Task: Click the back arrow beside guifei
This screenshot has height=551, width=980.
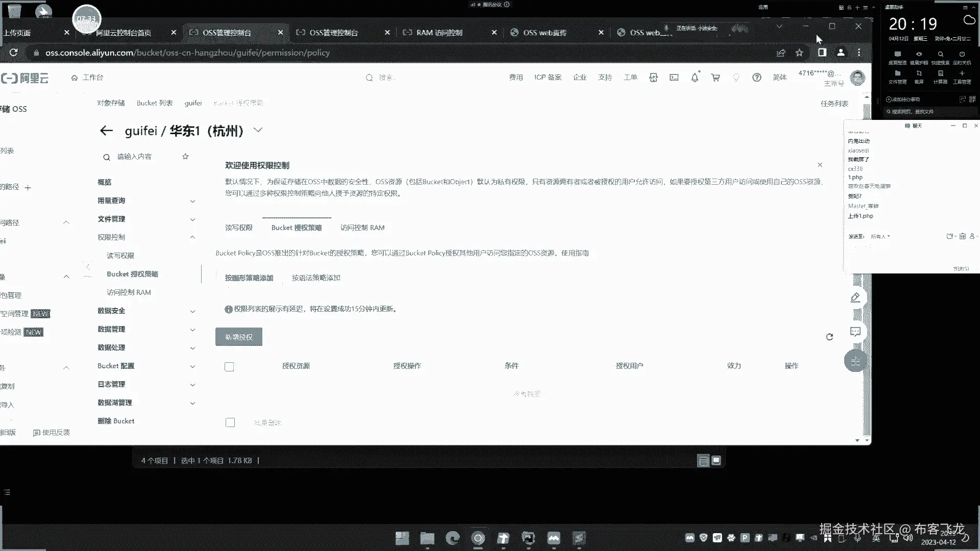Action: click(x=106, y=131)
